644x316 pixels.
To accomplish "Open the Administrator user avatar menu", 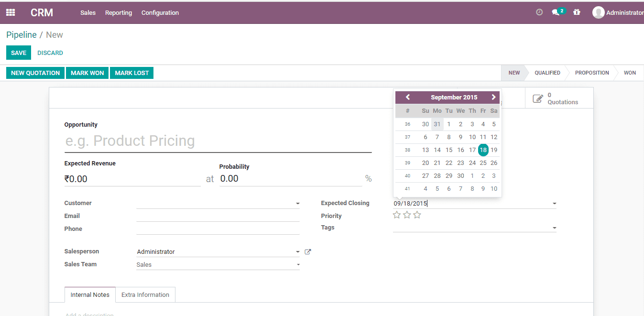I will [598, 12].
